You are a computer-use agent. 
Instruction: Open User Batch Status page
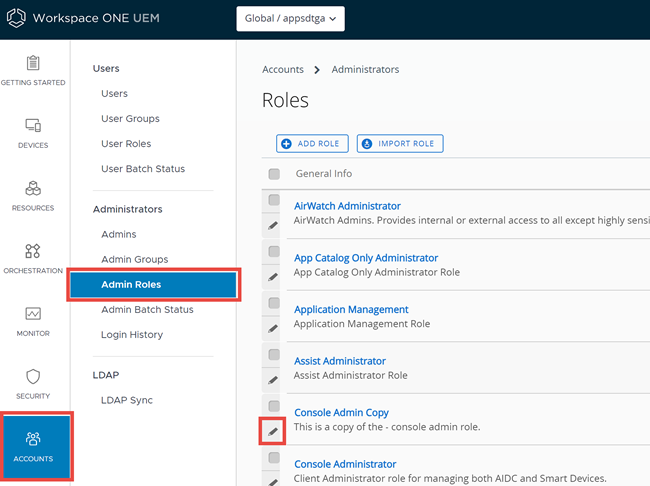(x=143, y=169)
